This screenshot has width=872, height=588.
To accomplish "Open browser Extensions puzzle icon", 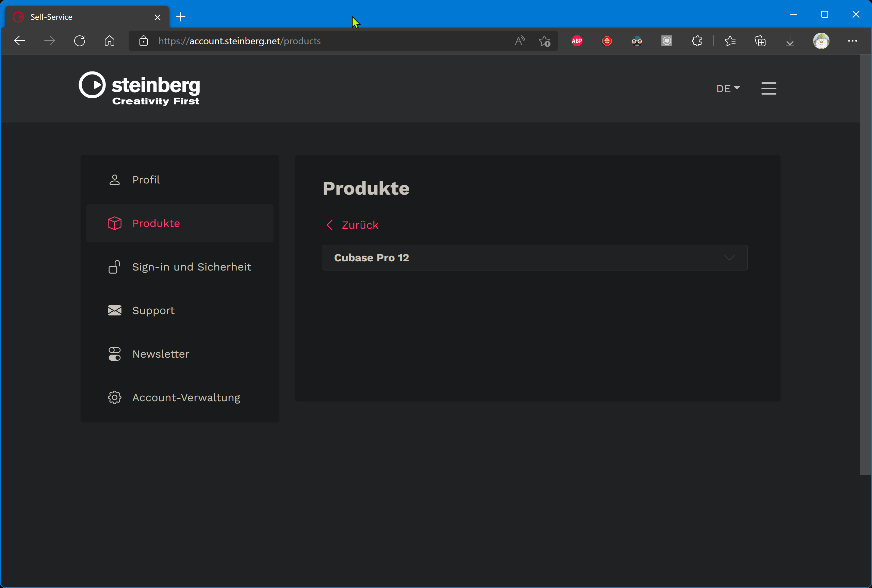I will (x=696, y=41).
